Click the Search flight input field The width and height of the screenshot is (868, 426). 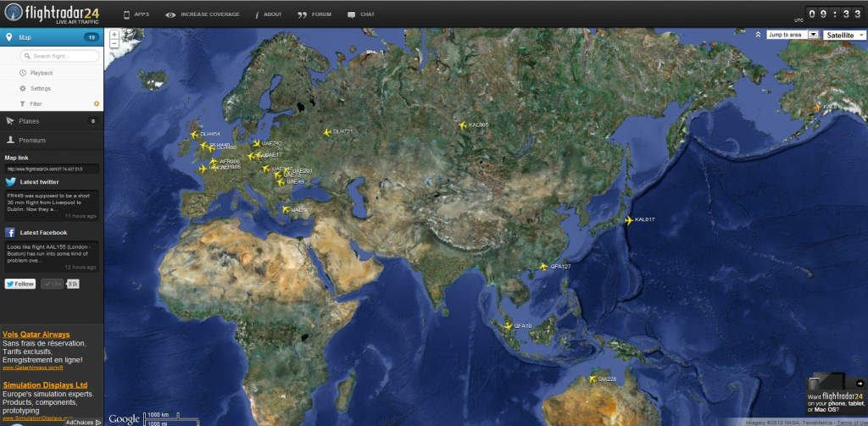coord(59,56)
